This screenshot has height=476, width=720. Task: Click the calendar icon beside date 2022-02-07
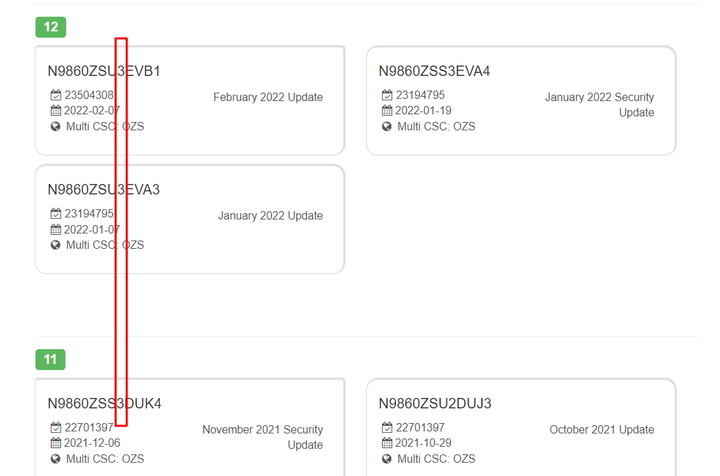point(56,111)
